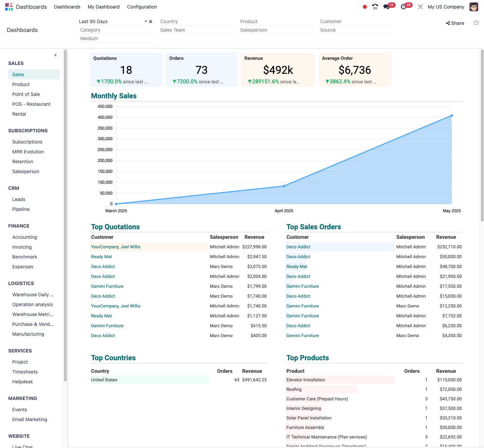Click the United States country row
This screenshot has height=448, width=484.
click(x=179, y=380)
